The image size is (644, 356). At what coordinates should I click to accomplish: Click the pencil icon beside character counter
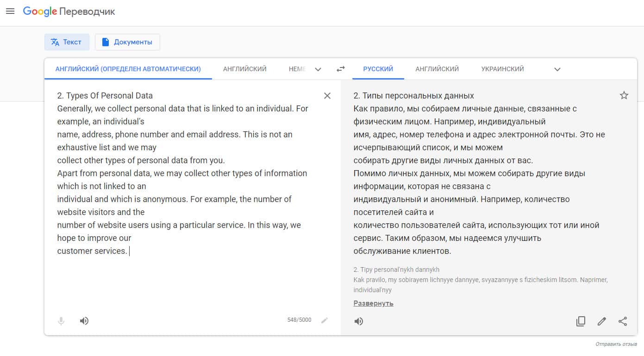point(325,320)
